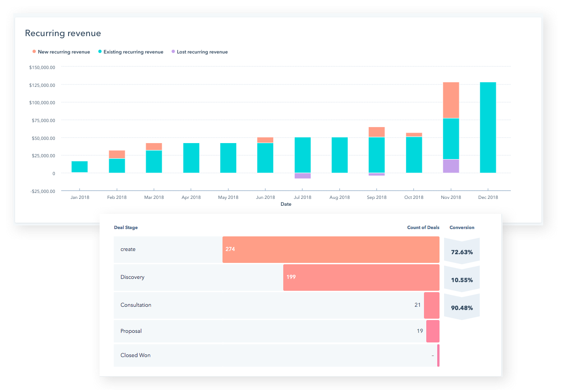Click the Deal Stage column header
The width and height of the screenshot is (588, 390).
click(x=126, y=228)
